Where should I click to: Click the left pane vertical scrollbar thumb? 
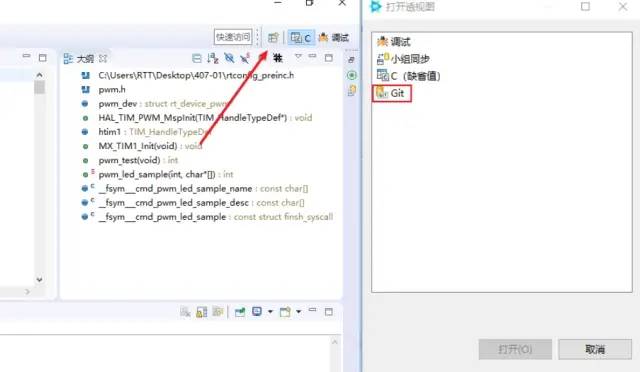(x=39, y=87)
